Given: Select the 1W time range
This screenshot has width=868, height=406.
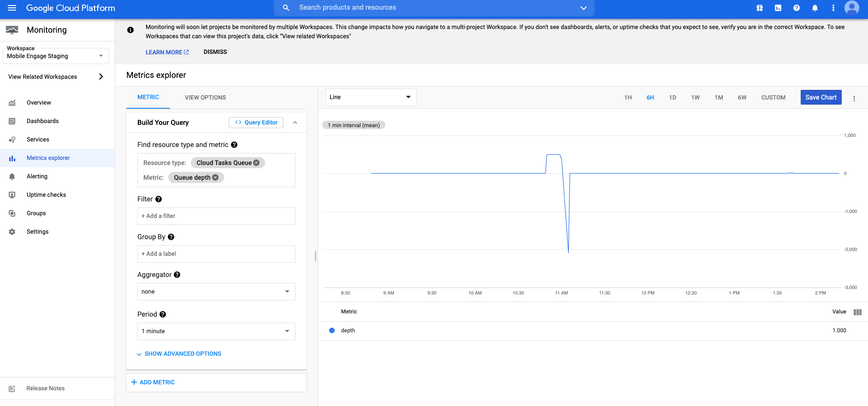Looking at the screenshot, I should (695, 98).
